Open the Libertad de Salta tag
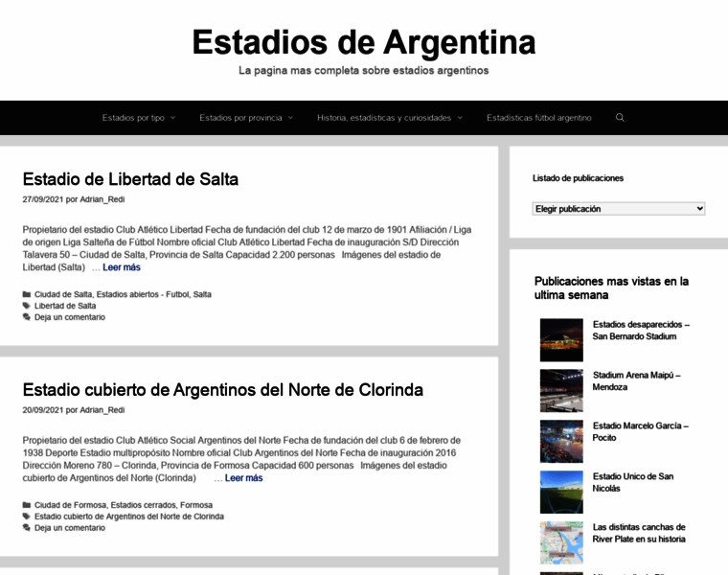 coord(65,306)
